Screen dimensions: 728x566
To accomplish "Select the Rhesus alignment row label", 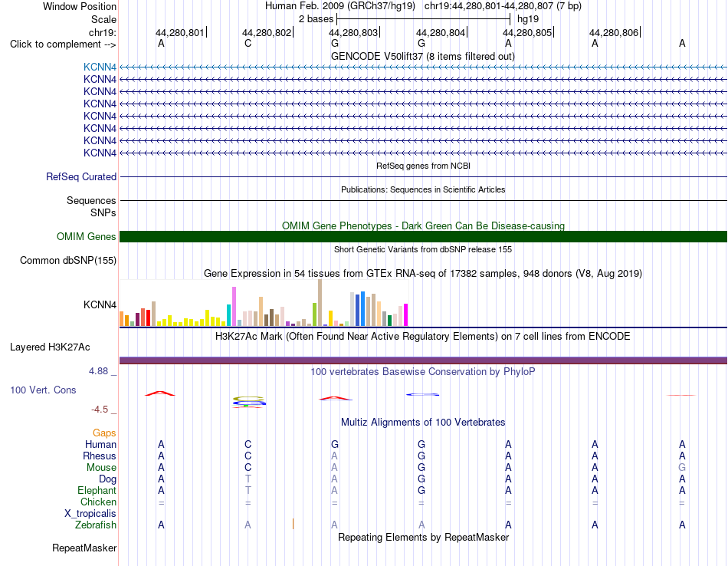I will (100, 456).
